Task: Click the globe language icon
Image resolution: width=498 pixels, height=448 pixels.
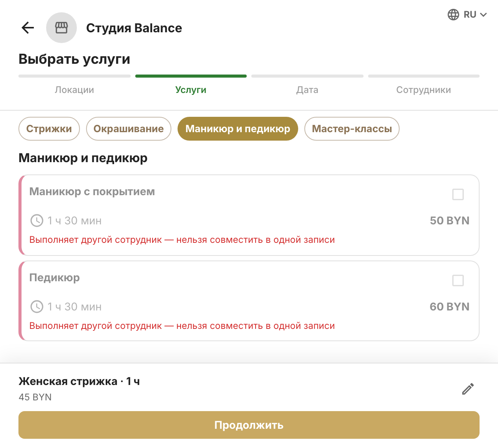Action: (x=453, y=15)
